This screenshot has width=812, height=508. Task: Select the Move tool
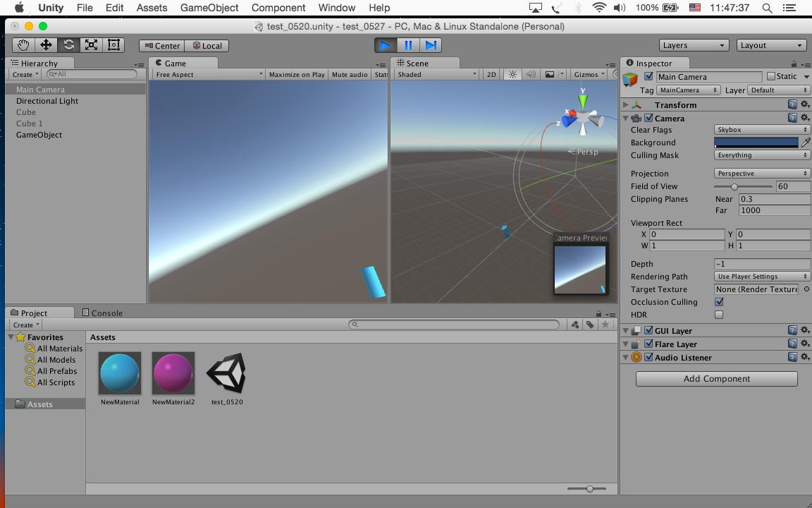(x=46, y=45)
